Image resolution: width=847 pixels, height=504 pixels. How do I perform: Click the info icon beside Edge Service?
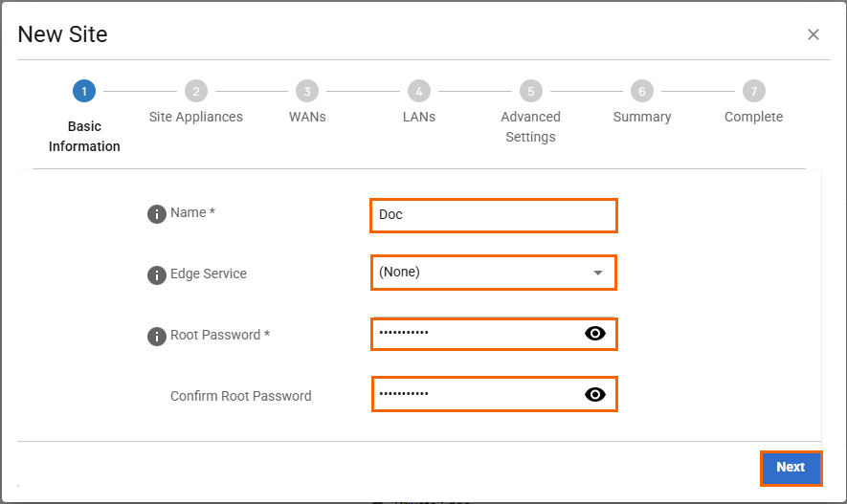click(157, 275)
